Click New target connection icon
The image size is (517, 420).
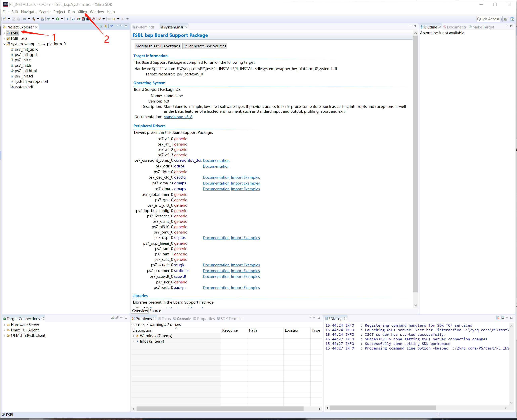point(112,318)
